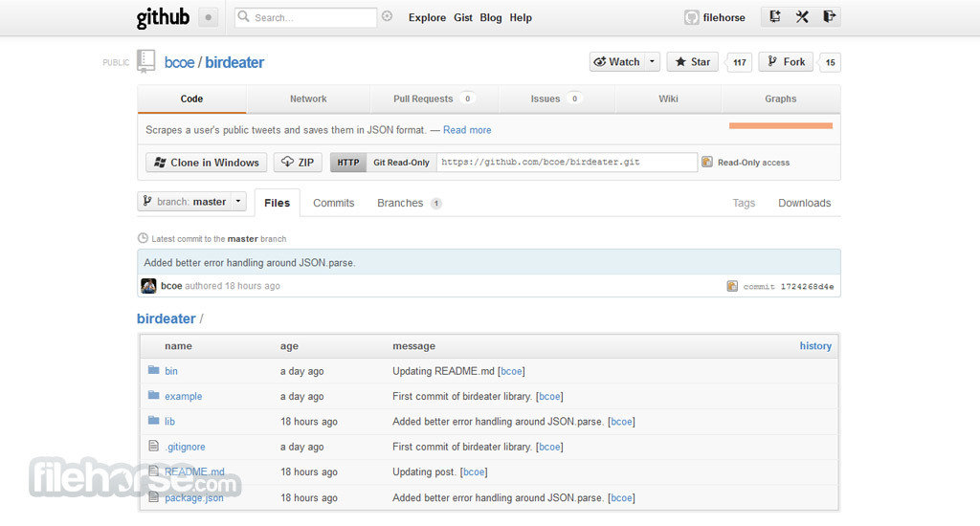Open account settings tools icon
This screenshot has height=526, width=980.
pos(802,17)
